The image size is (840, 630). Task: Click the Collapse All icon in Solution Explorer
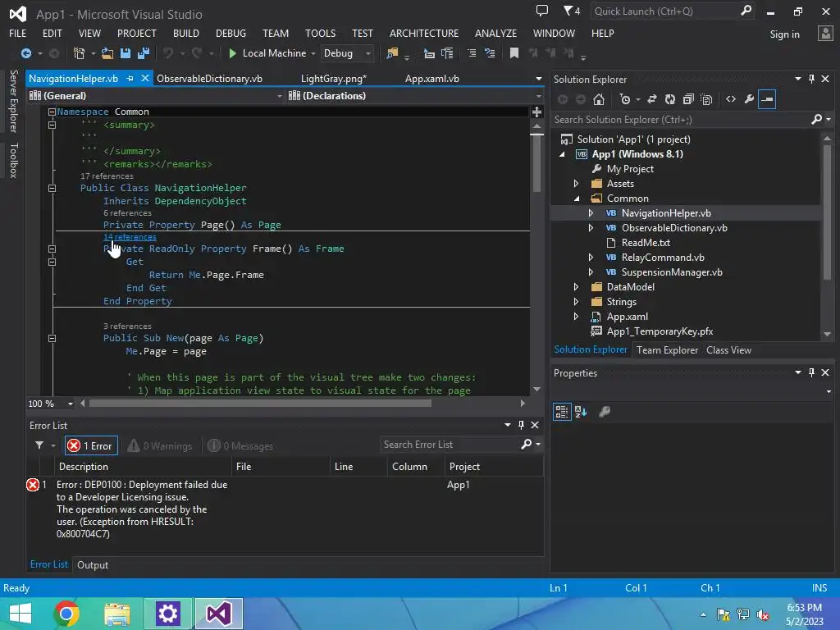click(x=688, y=99)
